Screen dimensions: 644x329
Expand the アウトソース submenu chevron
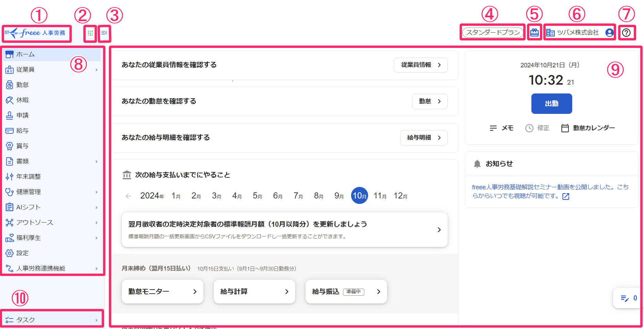click(97, 223)
